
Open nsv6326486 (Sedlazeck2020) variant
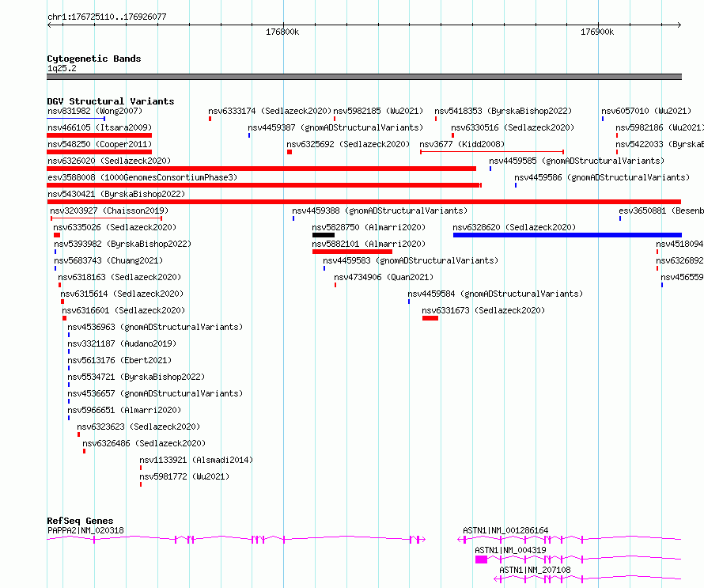[144, 443]
